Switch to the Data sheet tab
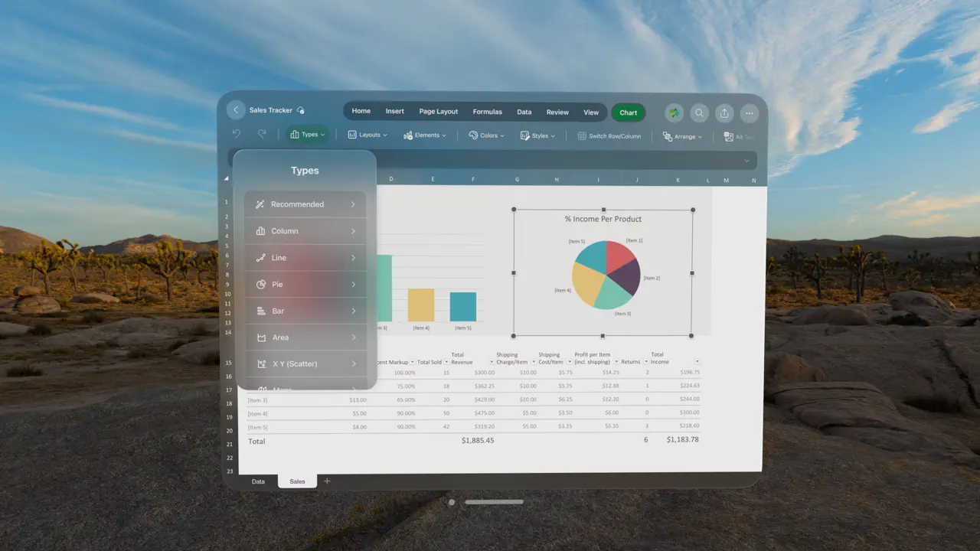980x551 pixels. 258,481
